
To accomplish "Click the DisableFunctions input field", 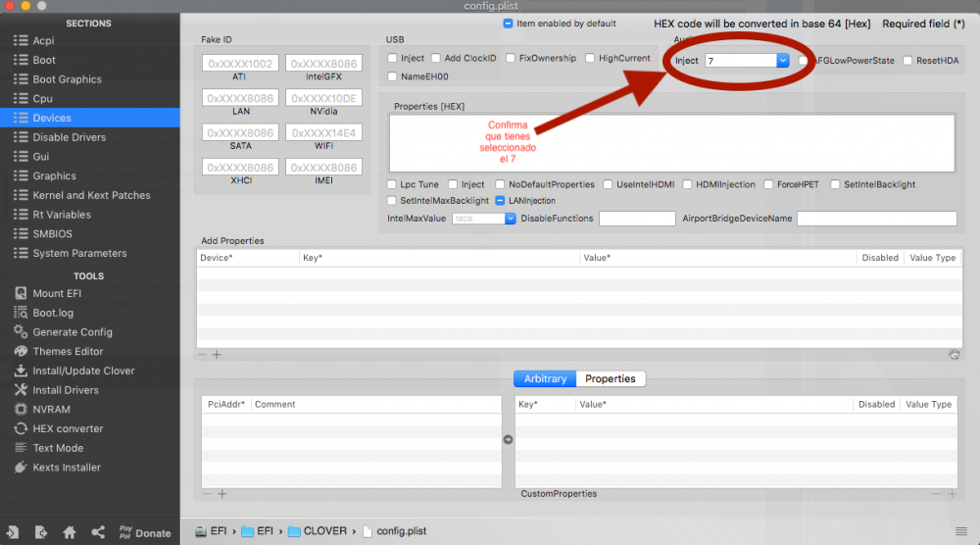I will click(637, 219).
